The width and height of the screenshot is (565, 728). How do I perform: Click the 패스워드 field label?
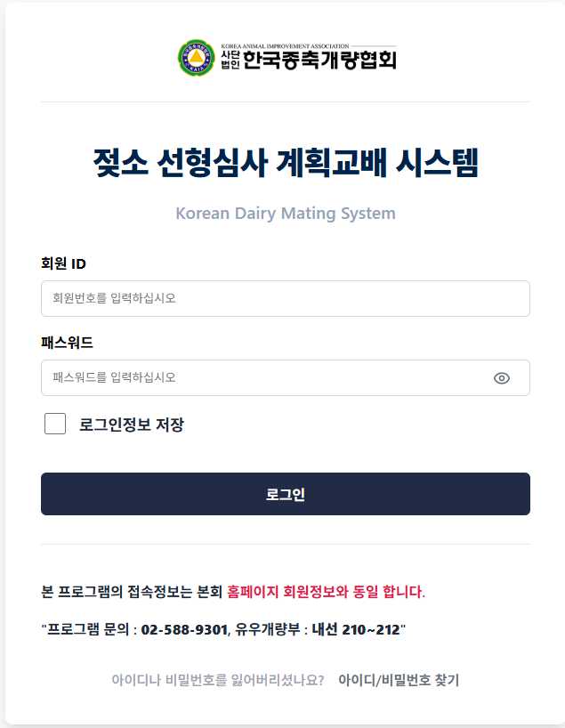(67, 342)
